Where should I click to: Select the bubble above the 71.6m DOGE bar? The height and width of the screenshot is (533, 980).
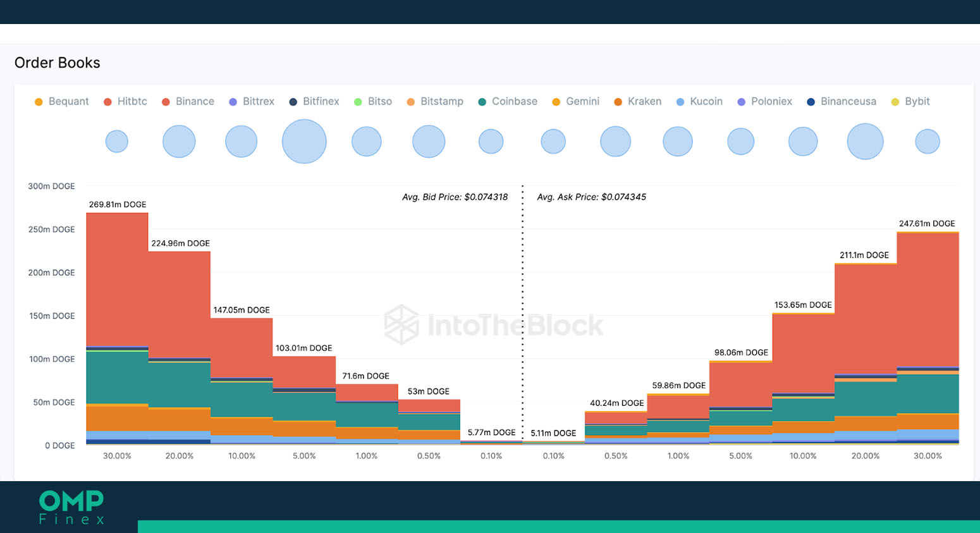tap(367, 141)
